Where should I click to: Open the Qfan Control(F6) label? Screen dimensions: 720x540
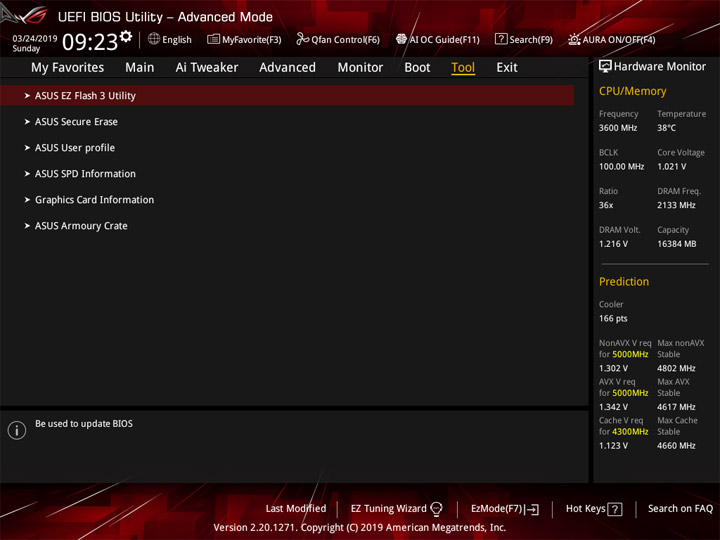point(345,40)
